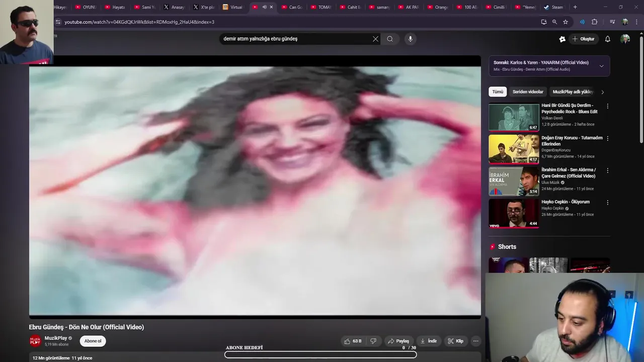644x362 pixels.
Task: Click the Paylaş share button
Action: pyautogui.click(x=398, y=341)
